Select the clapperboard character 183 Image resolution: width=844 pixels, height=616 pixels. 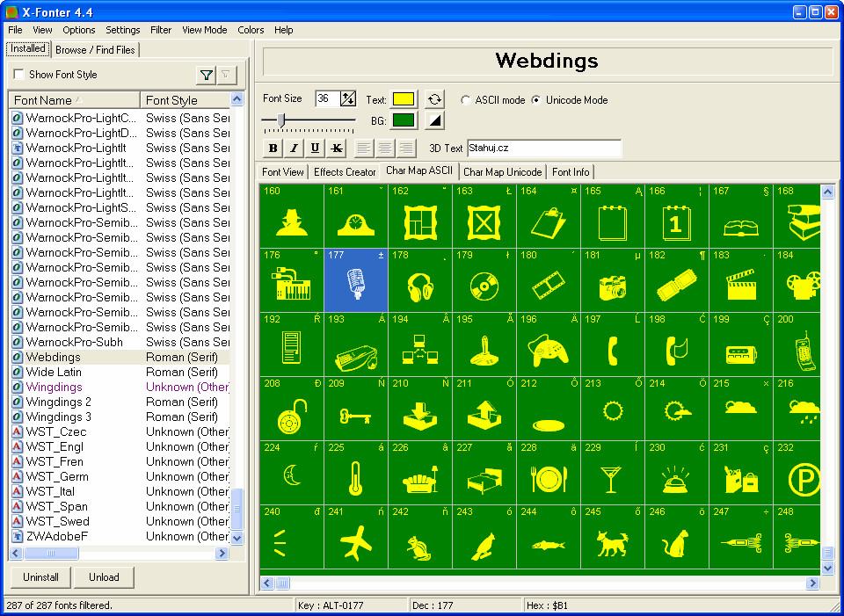(x=741, y=279)
